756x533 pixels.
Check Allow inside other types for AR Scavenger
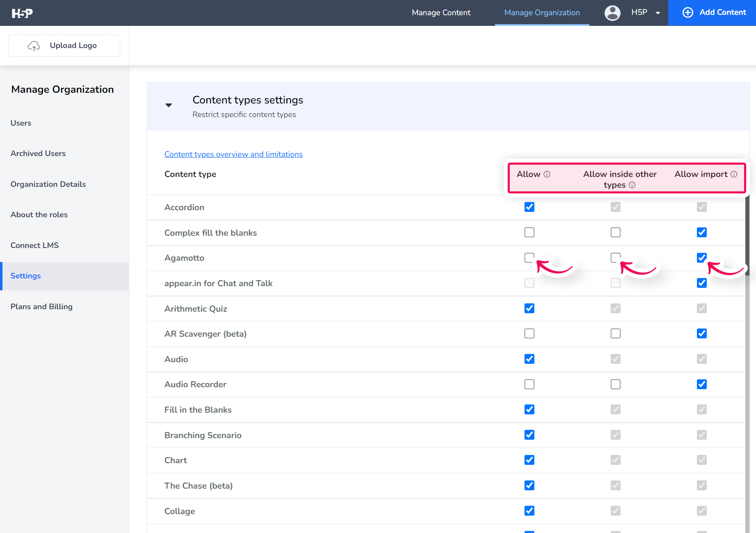click(616, 333)
